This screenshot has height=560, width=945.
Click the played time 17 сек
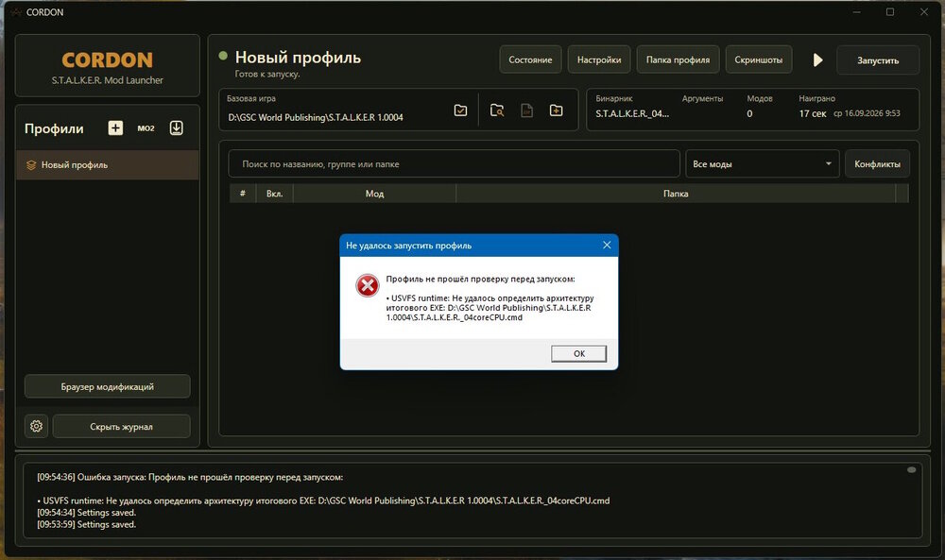point(813,113)
